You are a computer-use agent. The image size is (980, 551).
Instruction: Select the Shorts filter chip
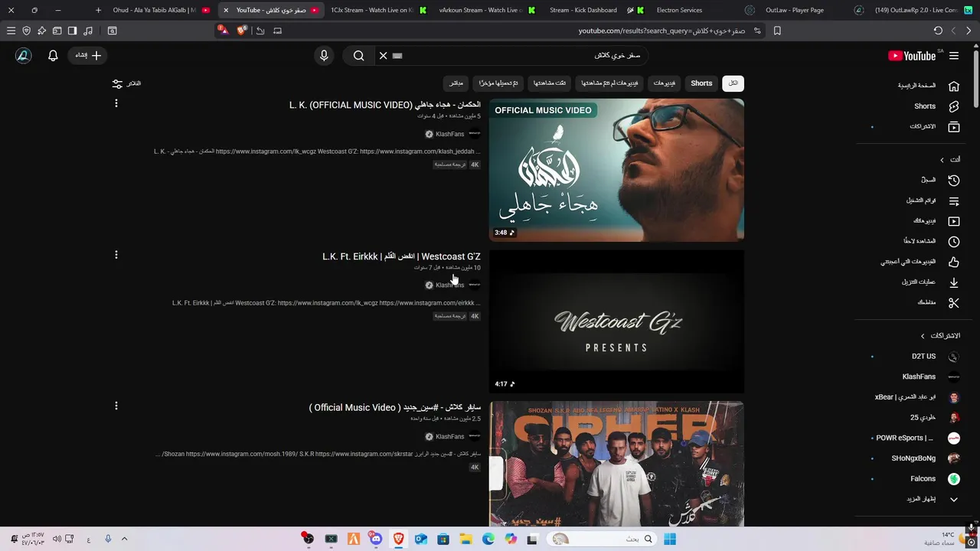click(701, 83)
